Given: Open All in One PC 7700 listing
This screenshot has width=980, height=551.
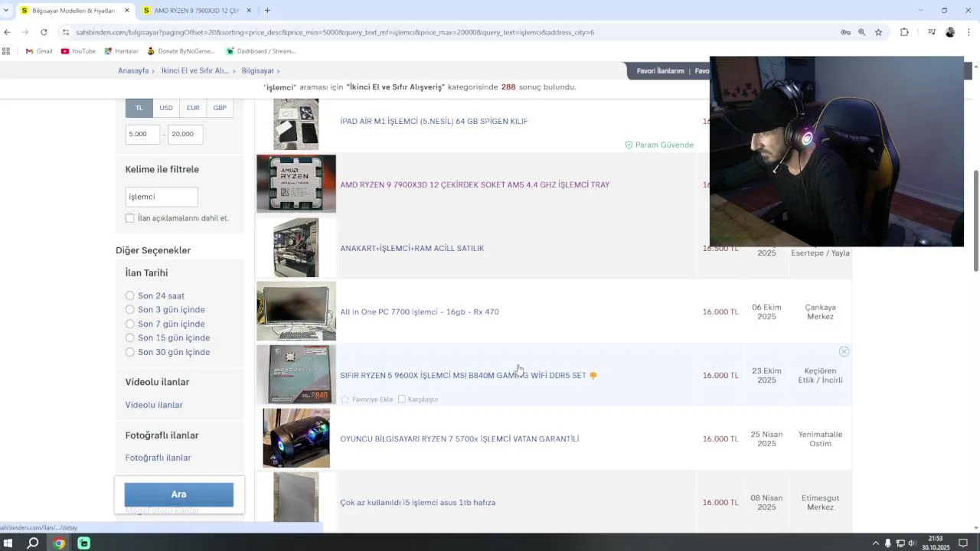Looking at the screenshot, I should pyautogui.click(x=420, y=311).
